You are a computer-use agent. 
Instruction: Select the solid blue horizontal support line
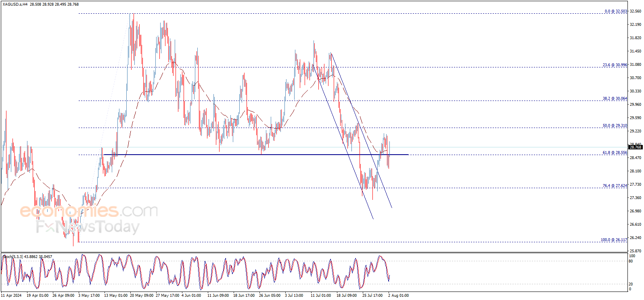click(x=256, y=155)
